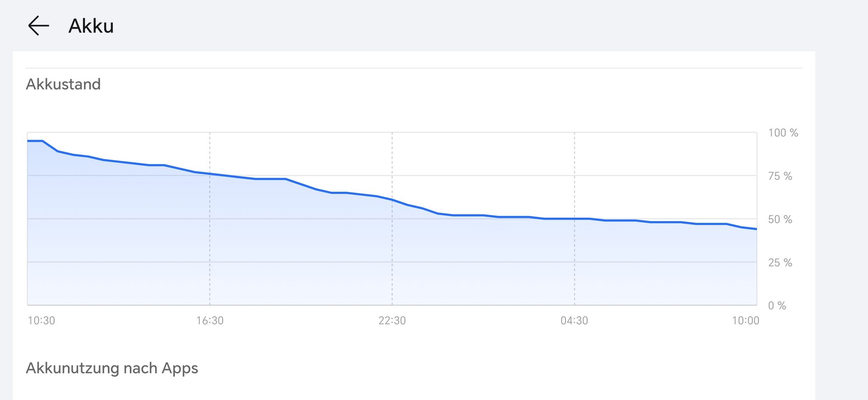Open the Akkunutzung nach Apps section

click(x=112, y=368)
